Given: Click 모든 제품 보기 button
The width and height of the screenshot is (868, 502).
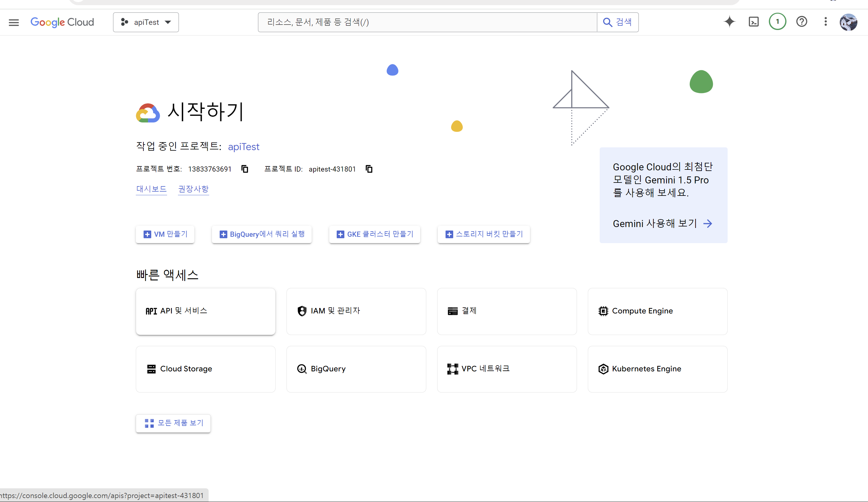Looking at the screenshot, I should (x=173, y=423).
